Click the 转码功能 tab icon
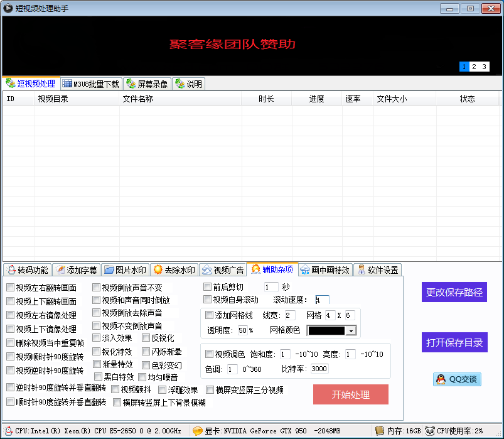 coord(11,270)
